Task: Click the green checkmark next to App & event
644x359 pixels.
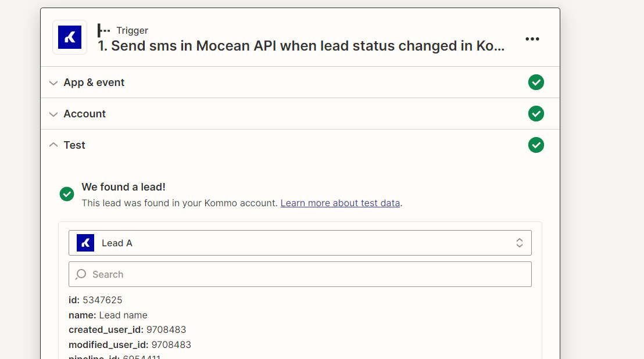Action: pos(536,82)
